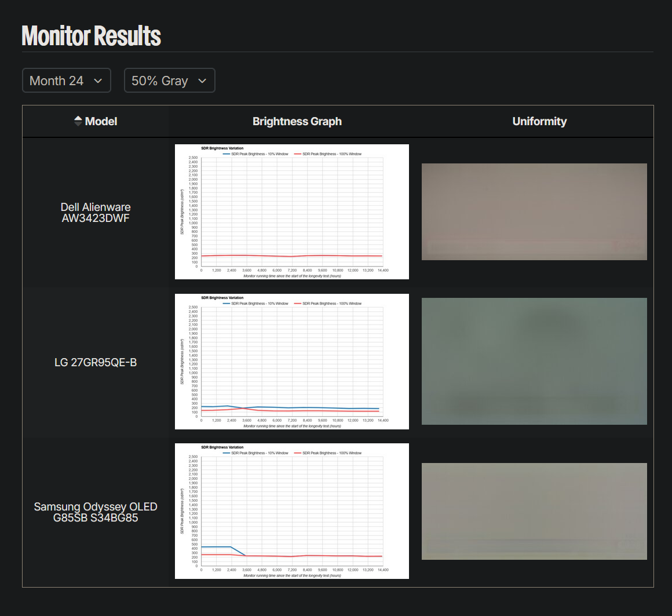Click the Brightness Graph column header
The width and height of the screenshot is (672, 616).
pyautogui.click(x=297, y=121)
